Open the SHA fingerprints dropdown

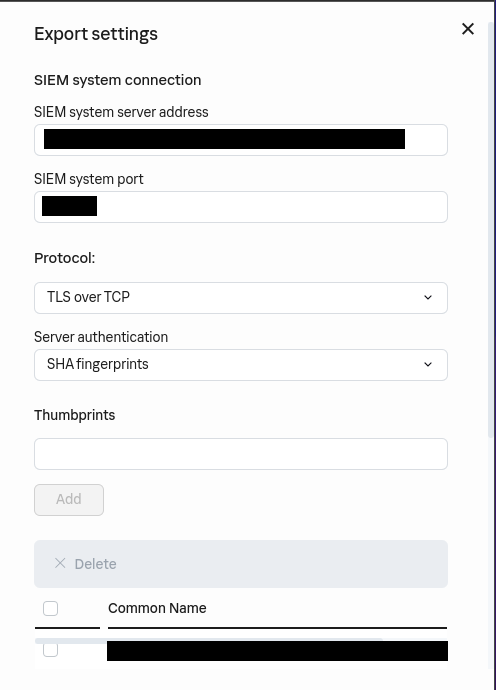241,365
